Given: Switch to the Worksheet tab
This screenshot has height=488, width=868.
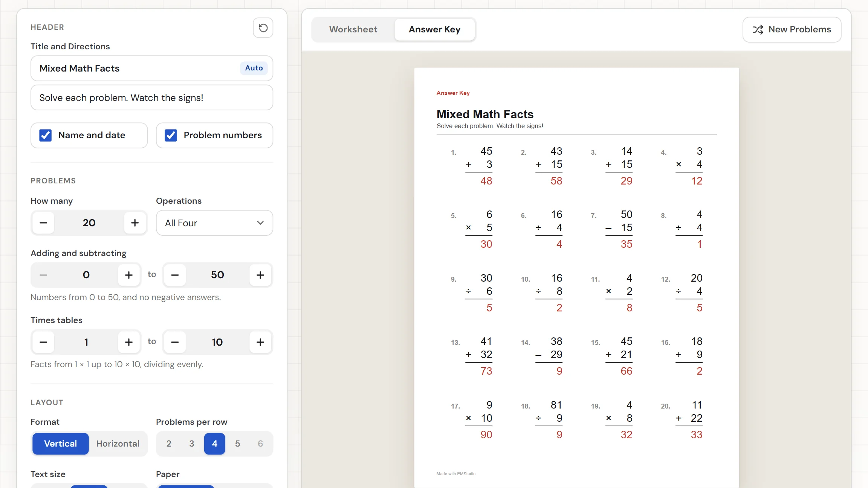Looking at the screenshot, I should point(353,29).
